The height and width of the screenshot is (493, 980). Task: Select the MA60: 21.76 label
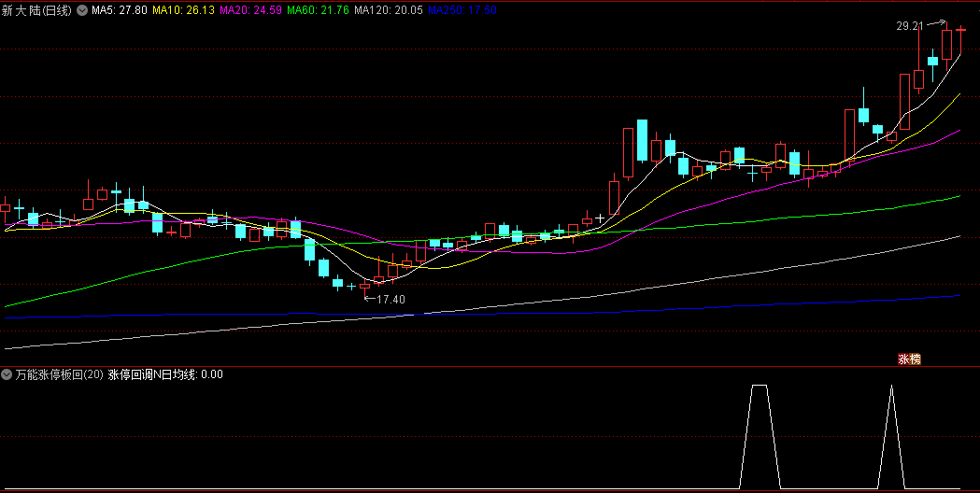click(x=318, y=10)
